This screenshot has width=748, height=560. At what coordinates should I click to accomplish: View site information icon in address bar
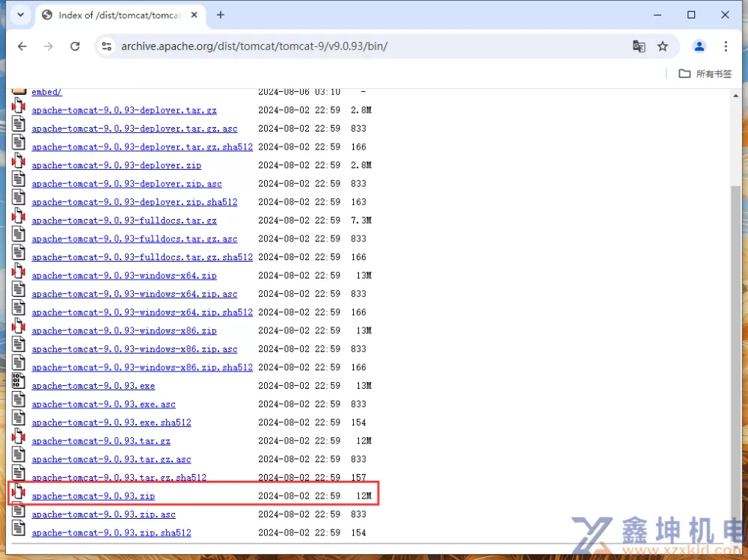106,46
